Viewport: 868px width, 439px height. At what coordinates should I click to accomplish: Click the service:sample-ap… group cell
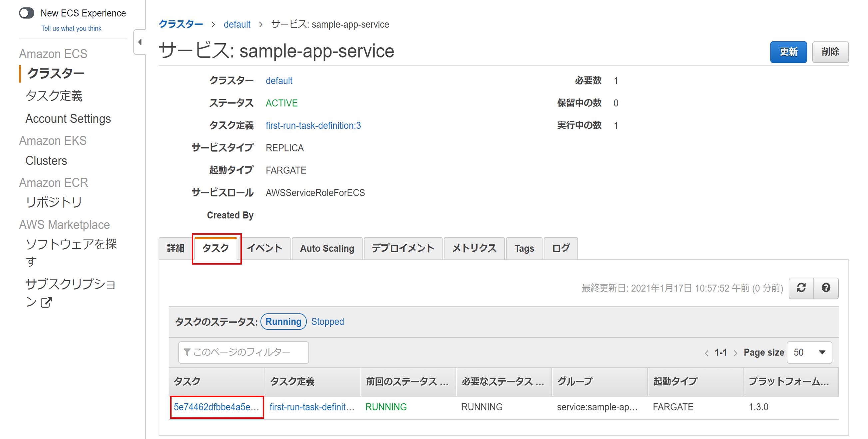point(597,407)
